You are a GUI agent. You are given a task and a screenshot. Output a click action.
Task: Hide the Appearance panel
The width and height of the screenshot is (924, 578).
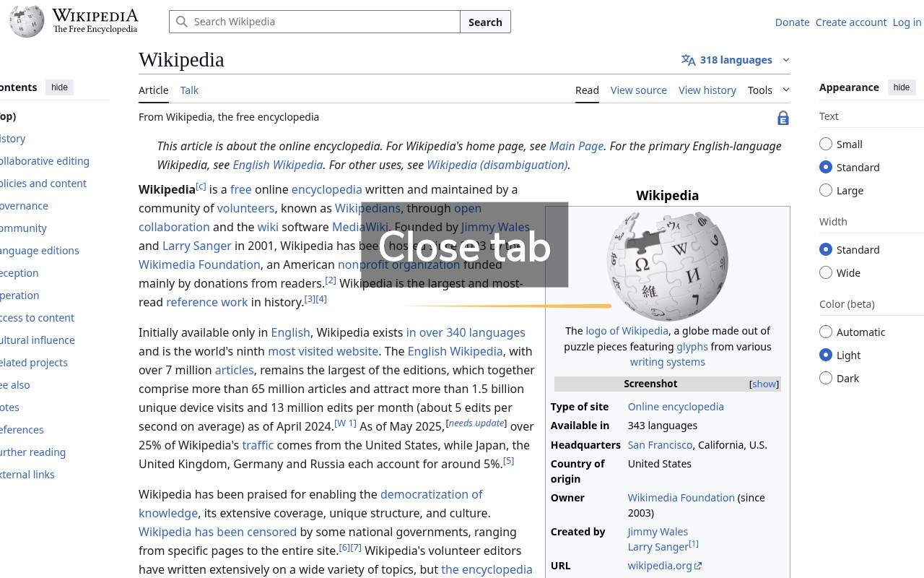pyautogui.click(x=902, y=87)
